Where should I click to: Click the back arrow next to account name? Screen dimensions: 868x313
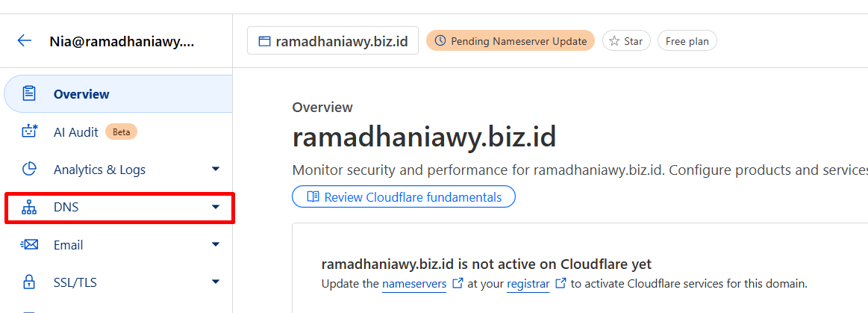(25, 40)
